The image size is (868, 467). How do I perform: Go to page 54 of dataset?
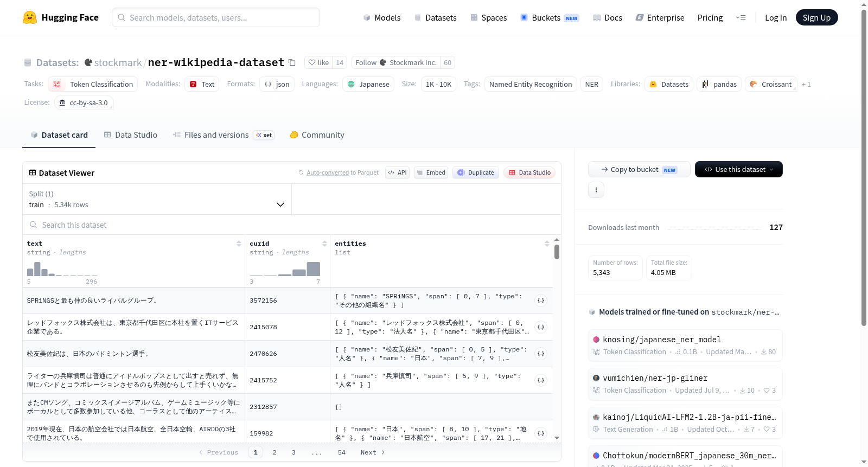click(x=342, y=452)
